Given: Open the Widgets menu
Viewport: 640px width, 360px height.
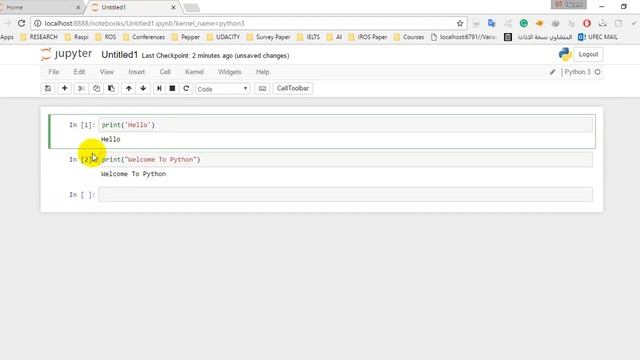Looking at the screenshot, I should (229, 72).
